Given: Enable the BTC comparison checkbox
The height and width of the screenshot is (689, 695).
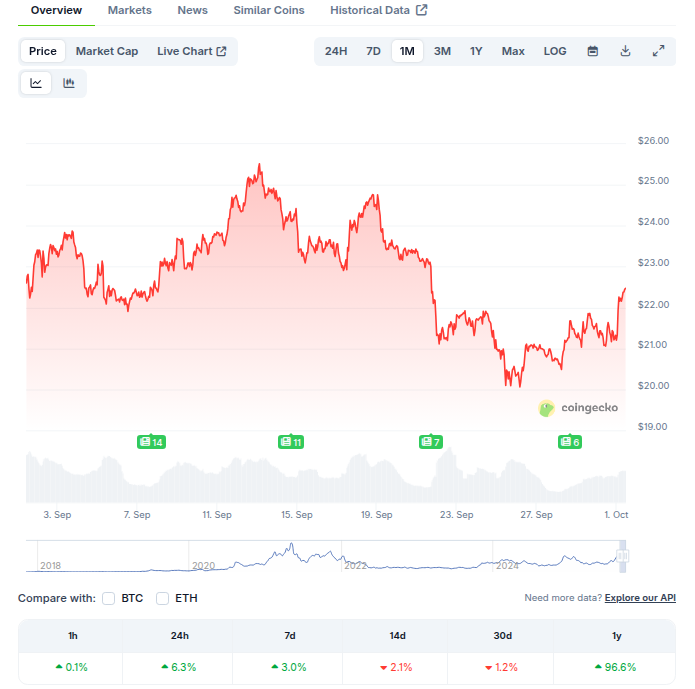Looking at the screenshot, I should pyautogui.click(x=109, y=598).
